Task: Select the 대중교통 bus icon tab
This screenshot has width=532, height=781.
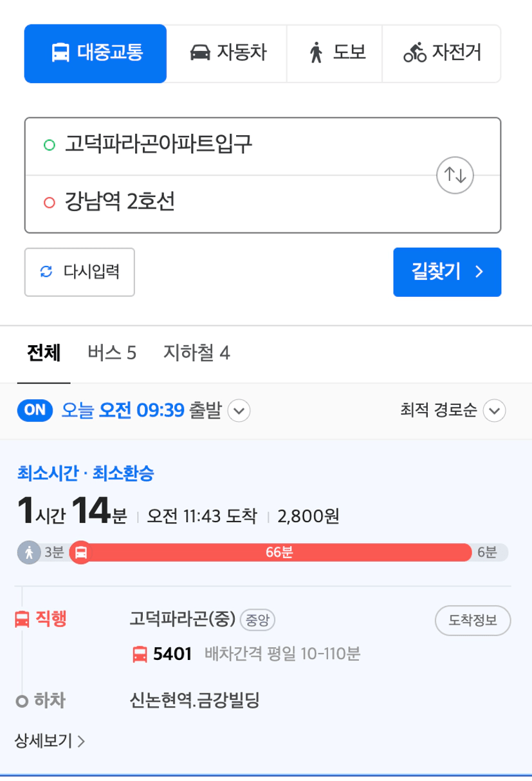Action: tap(60, 52)
